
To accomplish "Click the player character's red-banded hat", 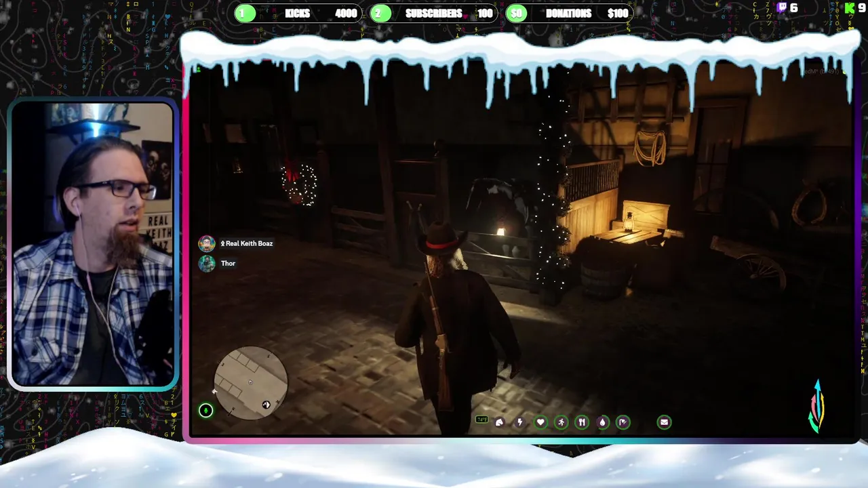I will (442, 239).
